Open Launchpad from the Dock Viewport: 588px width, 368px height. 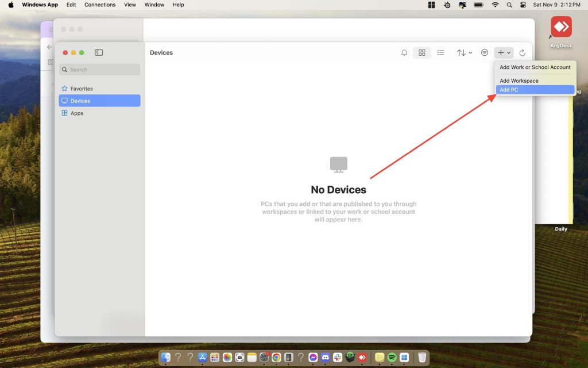215,357
